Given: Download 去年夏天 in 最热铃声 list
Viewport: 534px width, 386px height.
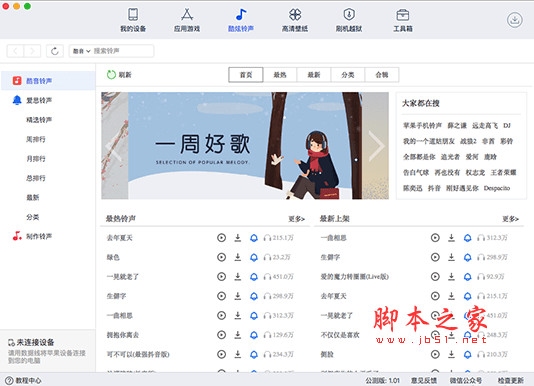Looking at the screenshot, I should coord(238,238).
